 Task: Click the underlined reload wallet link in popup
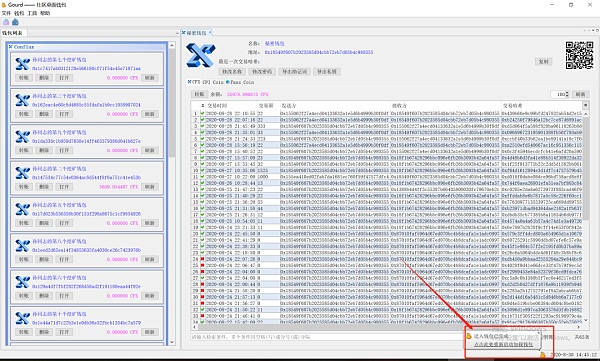(x=503, y=344)
